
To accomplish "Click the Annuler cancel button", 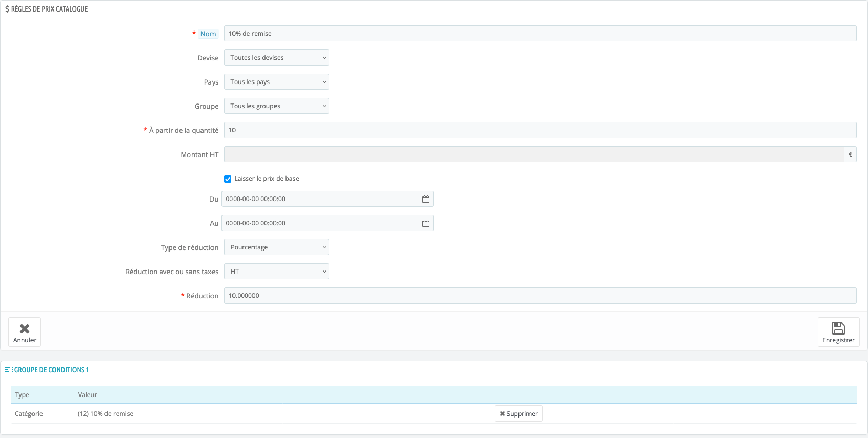I will click(25, 332).
